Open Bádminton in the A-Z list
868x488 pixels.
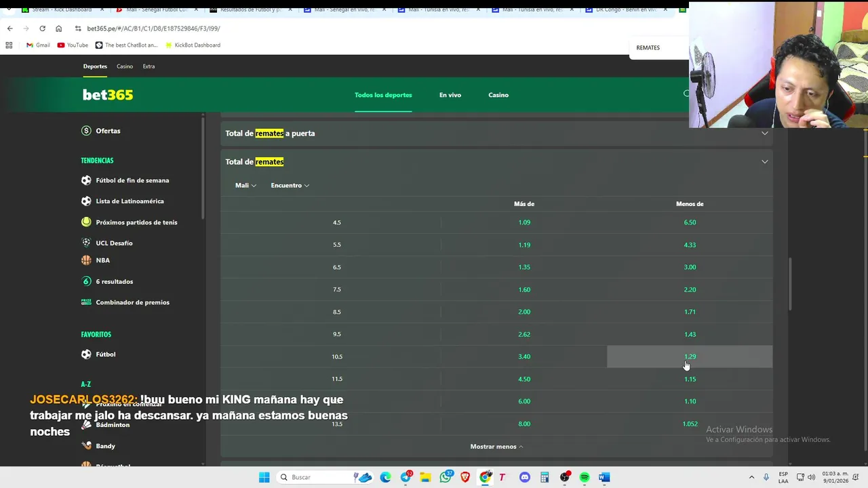tap(105, 425)
